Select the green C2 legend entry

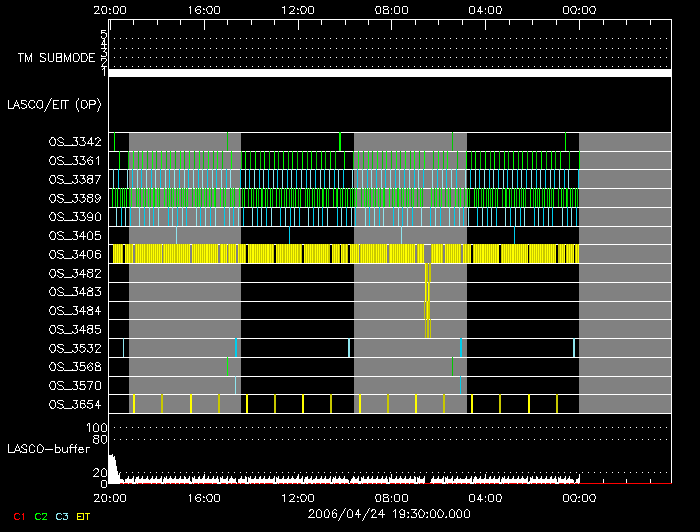coord(41,516)
